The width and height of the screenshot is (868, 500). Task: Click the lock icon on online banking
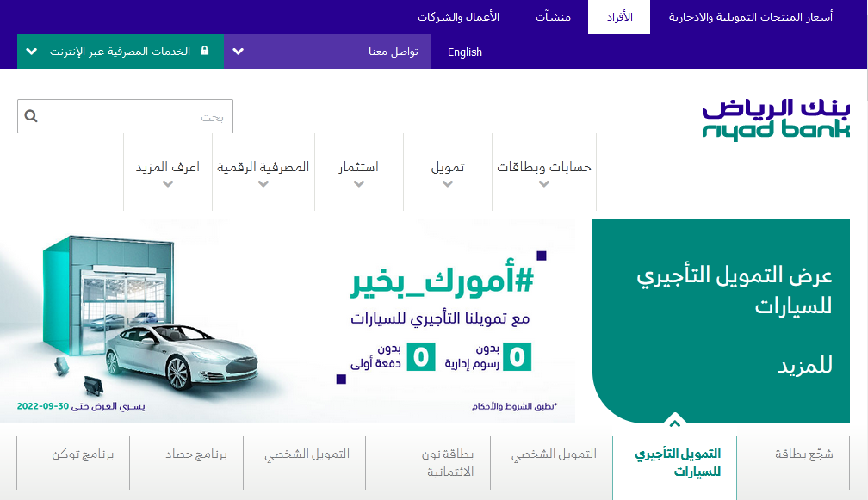(x=204, y=51)
